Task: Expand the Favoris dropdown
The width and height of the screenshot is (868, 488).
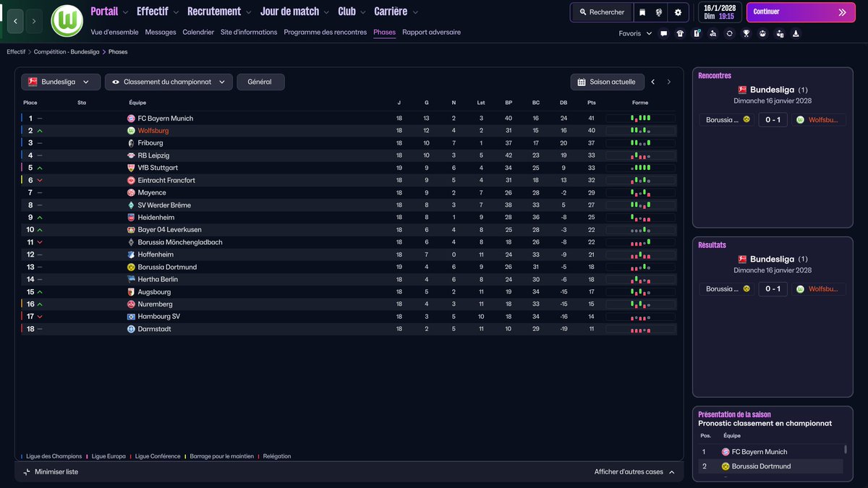Action: [635, 33]
